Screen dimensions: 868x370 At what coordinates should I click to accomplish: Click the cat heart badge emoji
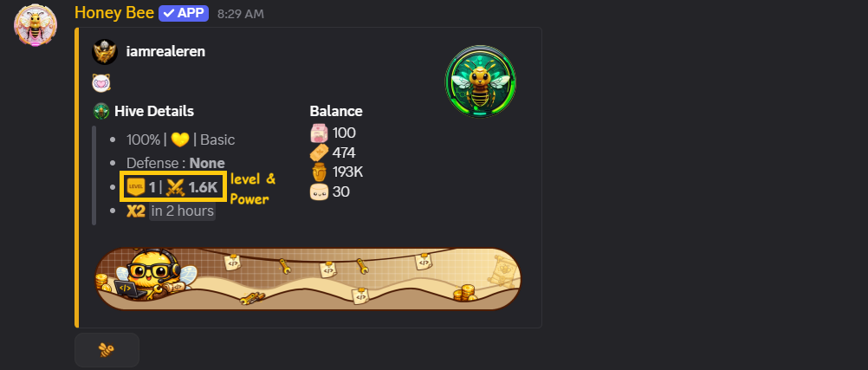coord(101,83)
